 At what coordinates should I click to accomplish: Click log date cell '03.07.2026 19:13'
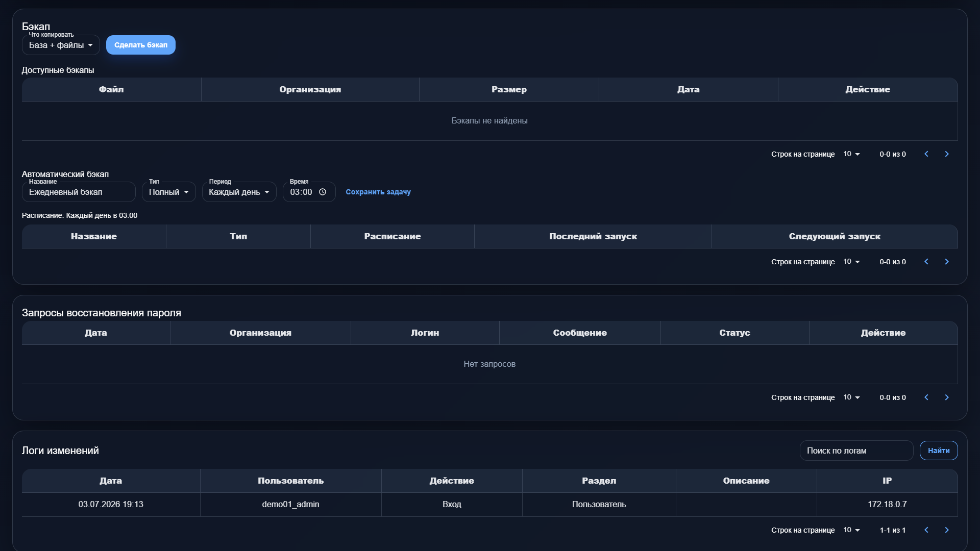point(111,504)
